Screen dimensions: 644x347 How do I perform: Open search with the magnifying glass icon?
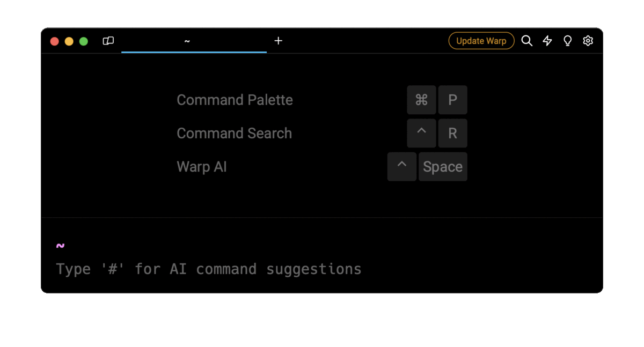(x=526, y=41)
